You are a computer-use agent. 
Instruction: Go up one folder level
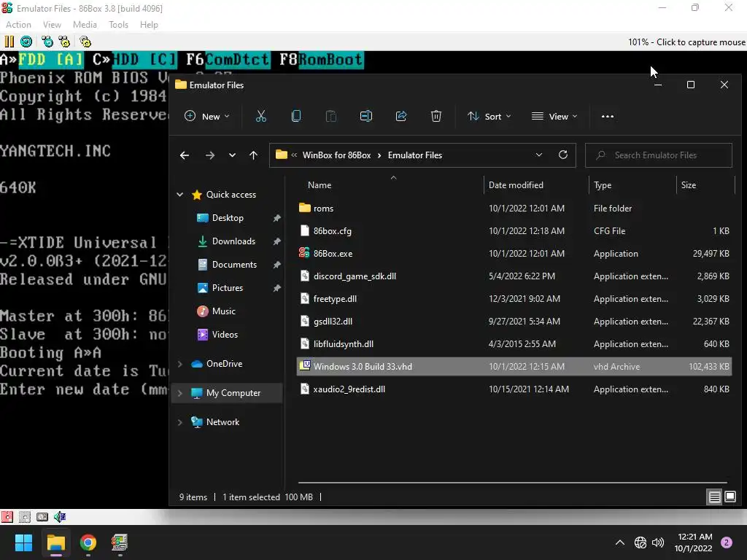pos(253,155)
